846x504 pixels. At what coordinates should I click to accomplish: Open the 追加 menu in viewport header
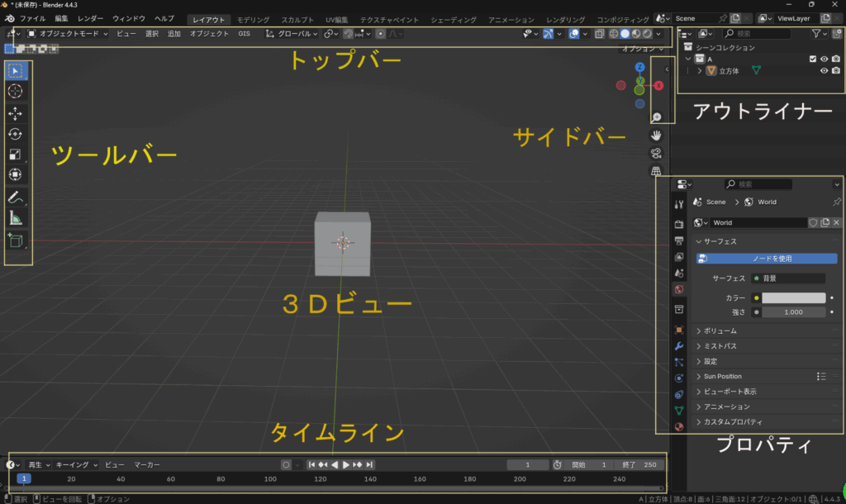click(x=173, y=33)
